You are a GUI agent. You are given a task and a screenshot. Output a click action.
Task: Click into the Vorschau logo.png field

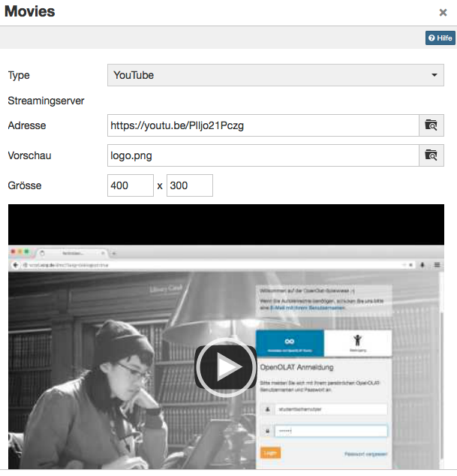tap(263, 155)
